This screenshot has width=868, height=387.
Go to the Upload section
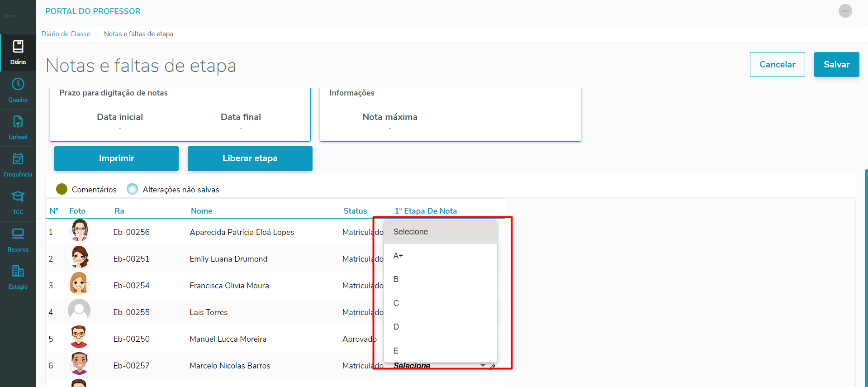tap(18, 128)
